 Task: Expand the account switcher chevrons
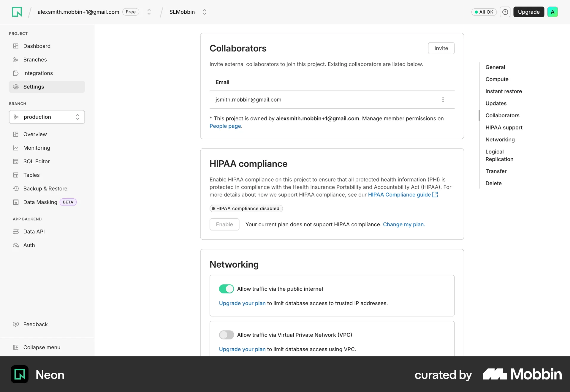[149, 12]
